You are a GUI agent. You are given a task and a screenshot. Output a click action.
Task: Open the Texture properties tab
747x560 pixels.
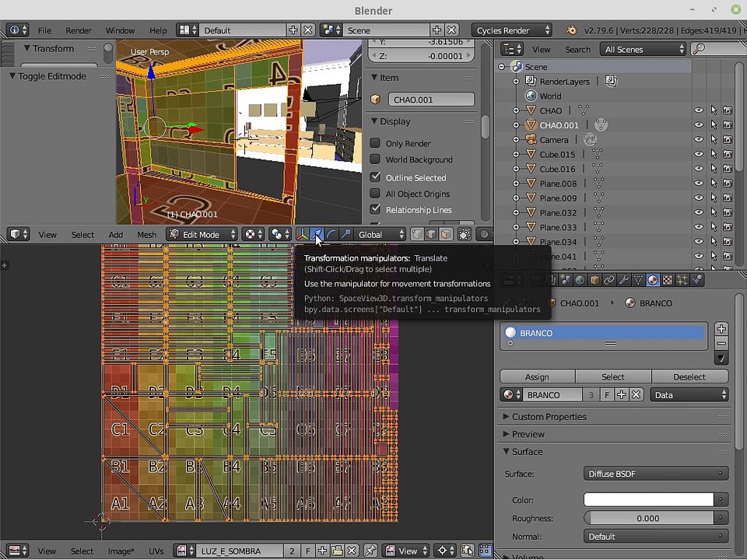tap(668, 280)
